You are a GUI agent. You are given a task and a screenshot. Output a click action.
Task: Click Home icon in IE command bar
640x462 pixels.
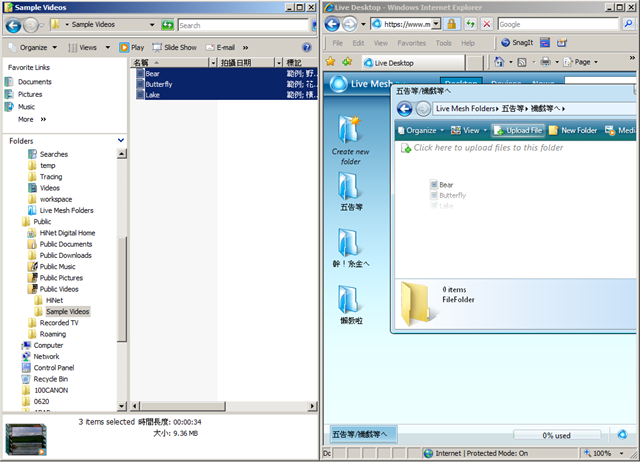tap(499, 62)
